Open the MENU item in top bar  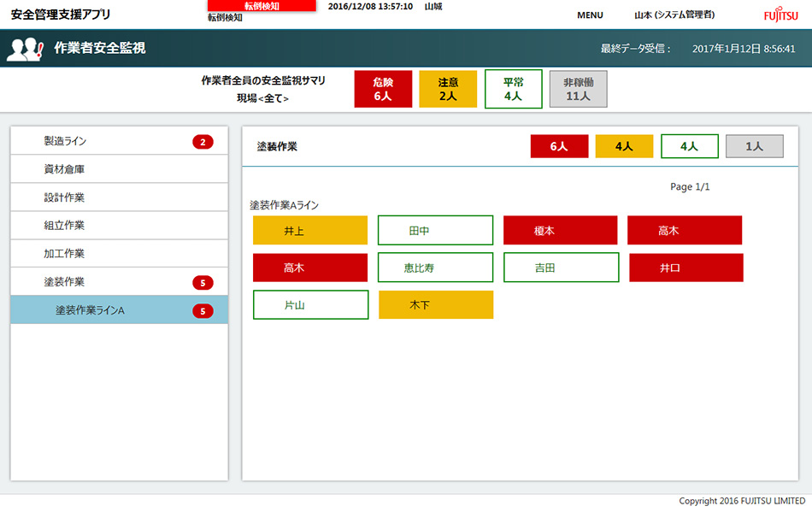pos(590,15)
